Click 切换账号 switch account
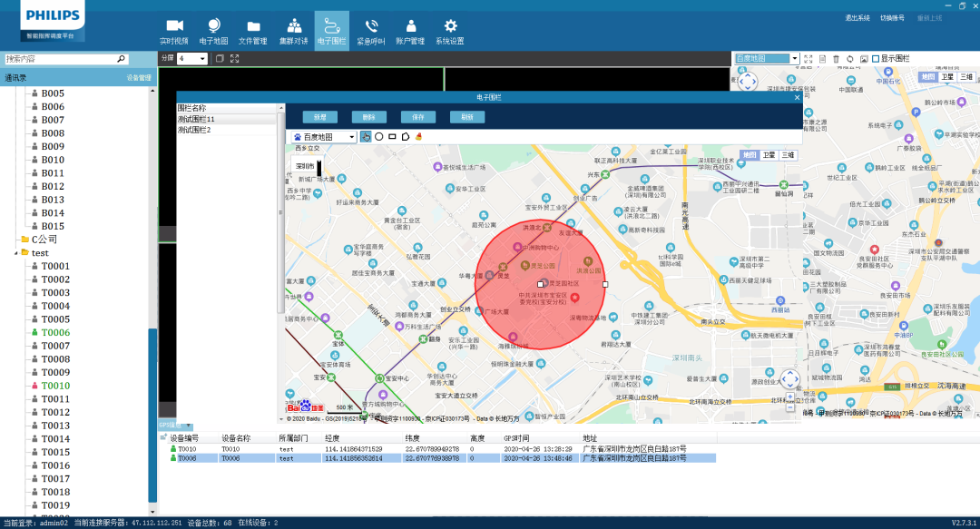 pos(893,18)
